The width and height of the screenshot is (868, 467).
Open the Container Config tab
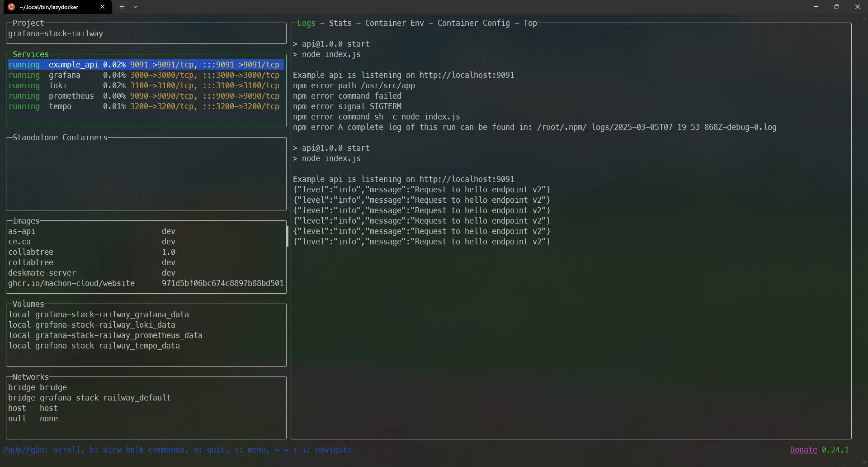pos(473,23)
